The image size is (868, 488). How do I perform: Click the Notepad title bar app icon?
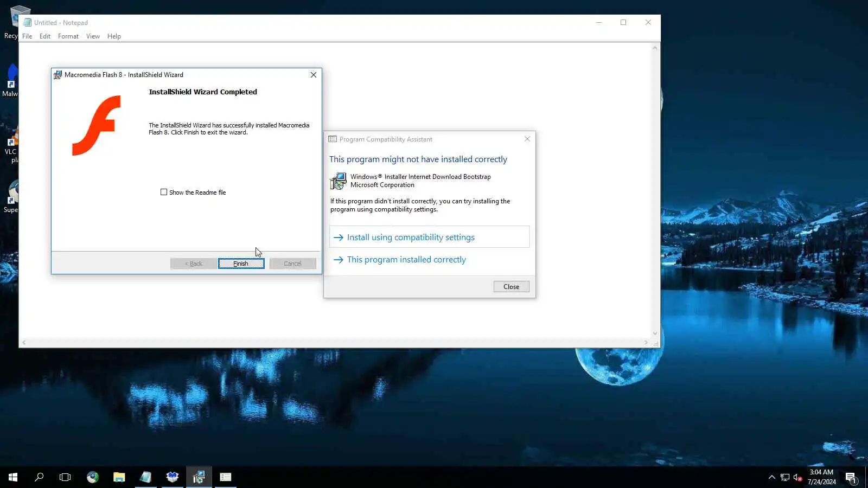pyautogui.click(x=27, y=22)
